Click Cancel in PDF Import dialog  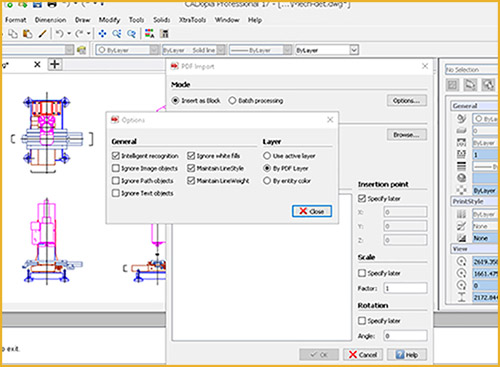pos(363,355)
